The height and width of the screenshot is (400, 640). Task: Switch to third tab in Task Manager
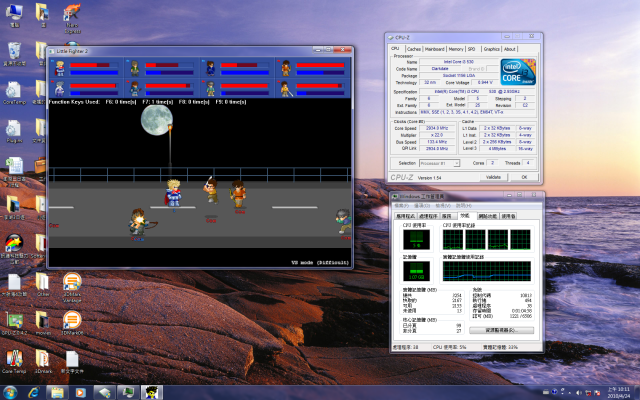tap(447, 216)
